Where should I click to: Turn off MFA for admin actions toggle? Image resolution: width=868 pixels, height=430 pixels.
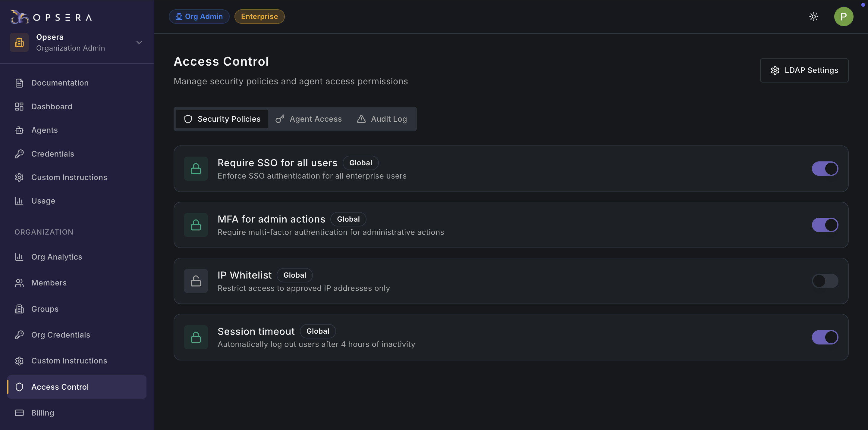point(825,225)
